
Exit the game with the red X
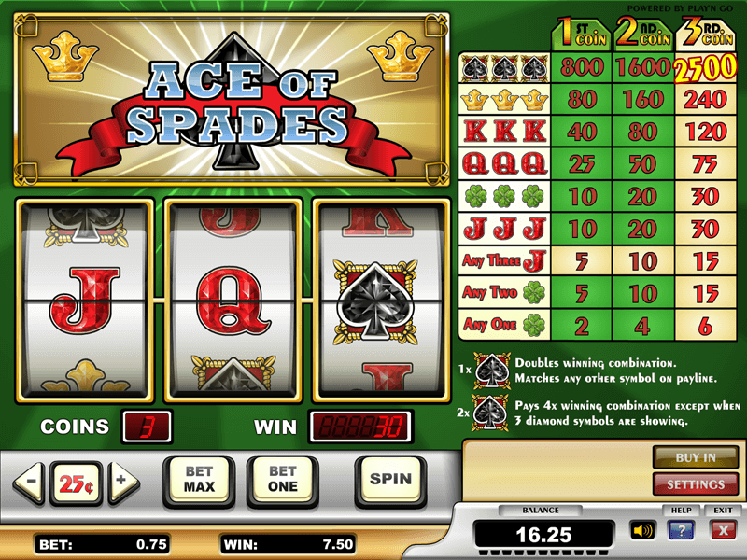723,529
